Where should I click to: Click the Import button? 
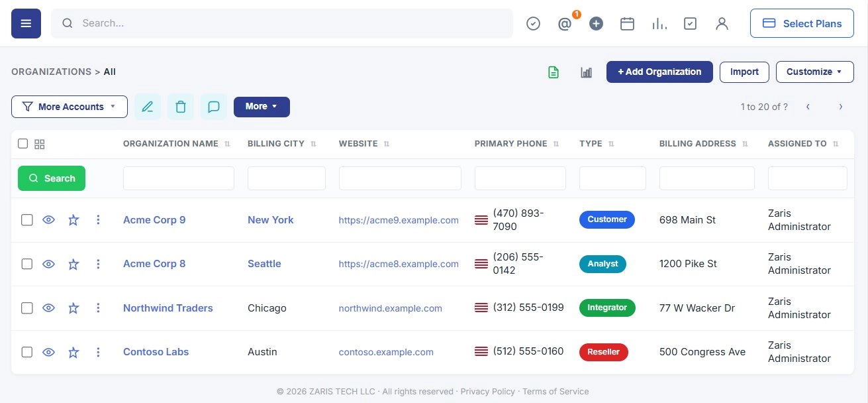coord(744,72)
